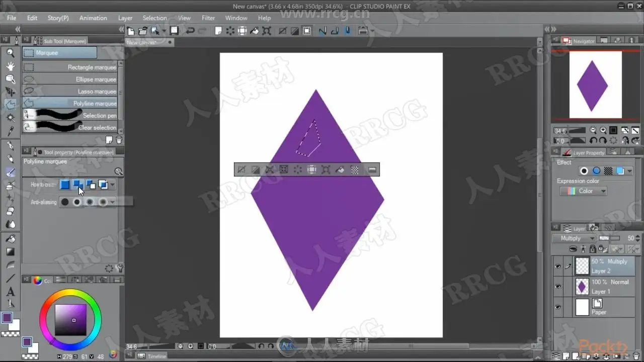Click the Scale/Rotate transform toolbar icon
The width and height of the screenshot is (644, 362).
266,31
